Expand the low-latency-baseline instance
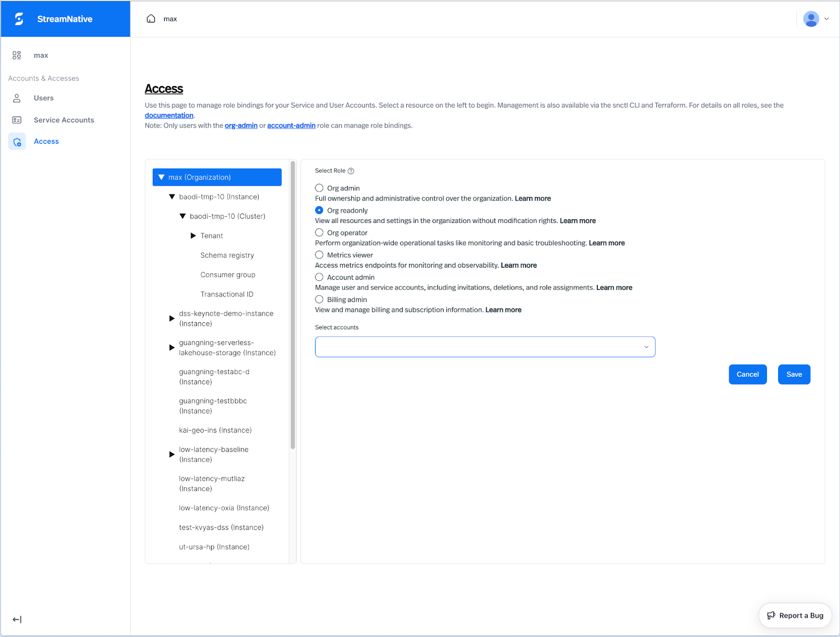Viewport: 840px width, 637px height. pos(172,454)
